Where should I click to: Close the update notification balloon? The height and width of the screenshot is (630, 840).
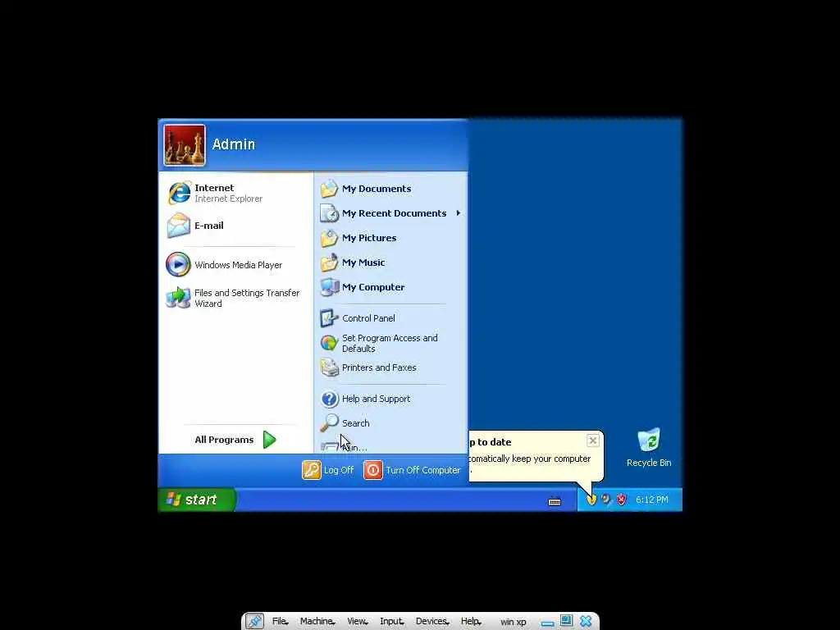(x=592, y=441)
